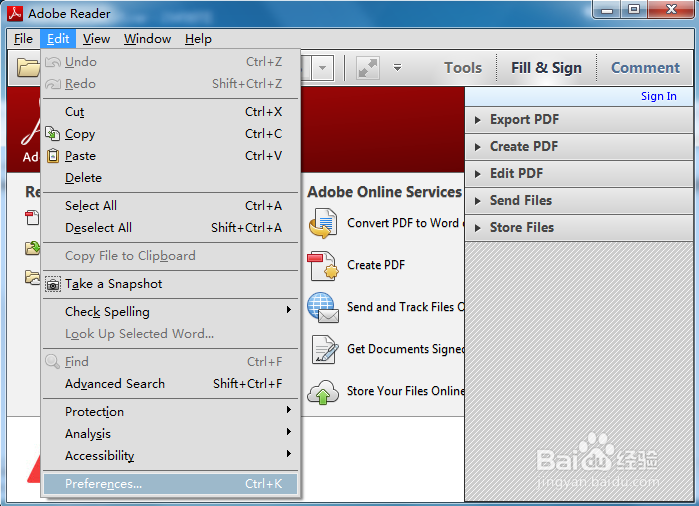Click Take a Snapshot menu entry
The width and height of the screenshot is (699, 506).
point(170,284)
